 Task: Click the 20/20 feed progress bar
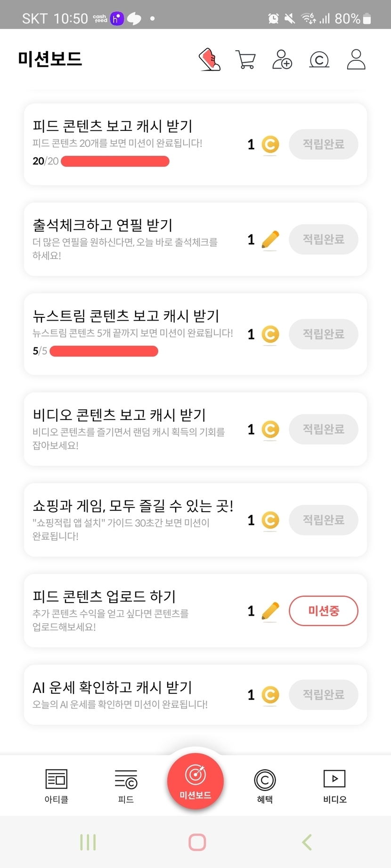tap(115, 161)
